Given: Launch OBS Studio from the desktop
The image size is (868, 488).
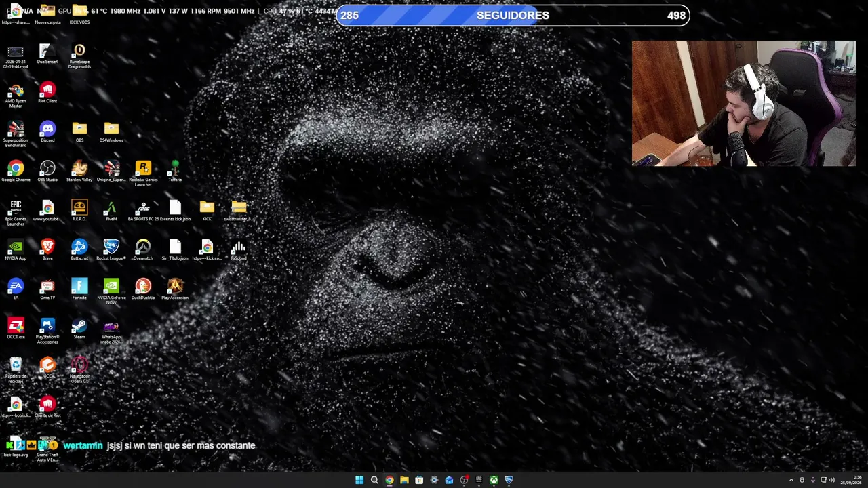Looking at the screenshot, I should click(47, 170).
